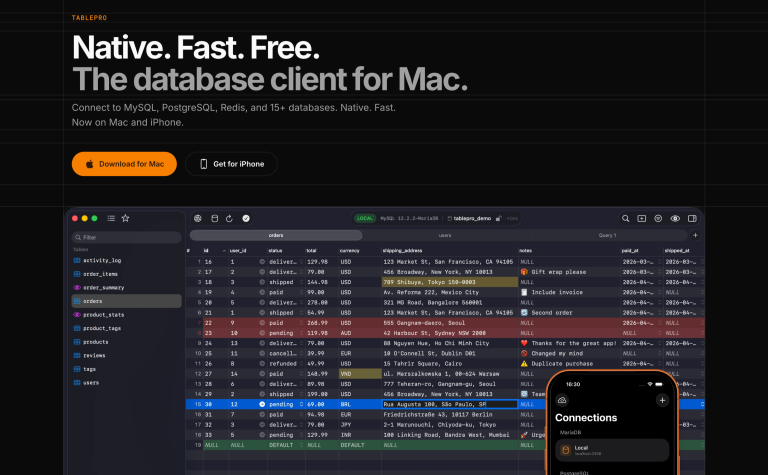Toggle the right sidebar panel icon
The height and width of the screenshot is (475, 768).
[692, 218]
